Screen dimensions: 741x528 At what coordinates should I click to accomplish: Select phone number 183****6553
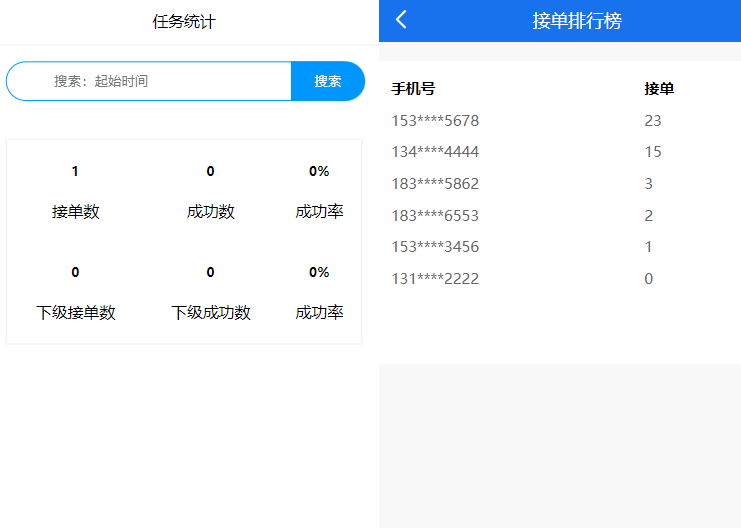tap(435, 216)
